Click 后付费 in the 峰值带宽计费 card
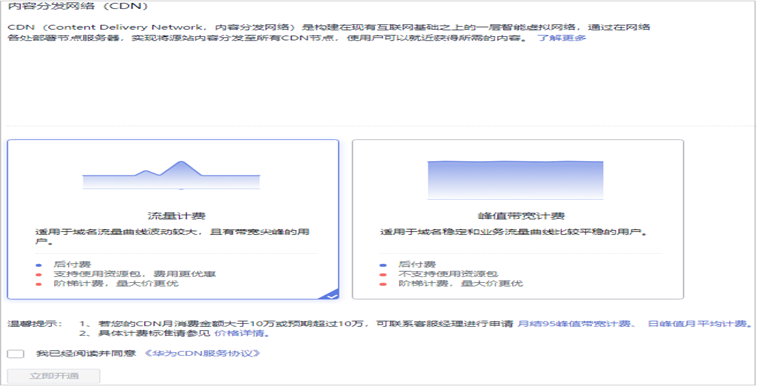758x386 pixels. tap(417, 264)
